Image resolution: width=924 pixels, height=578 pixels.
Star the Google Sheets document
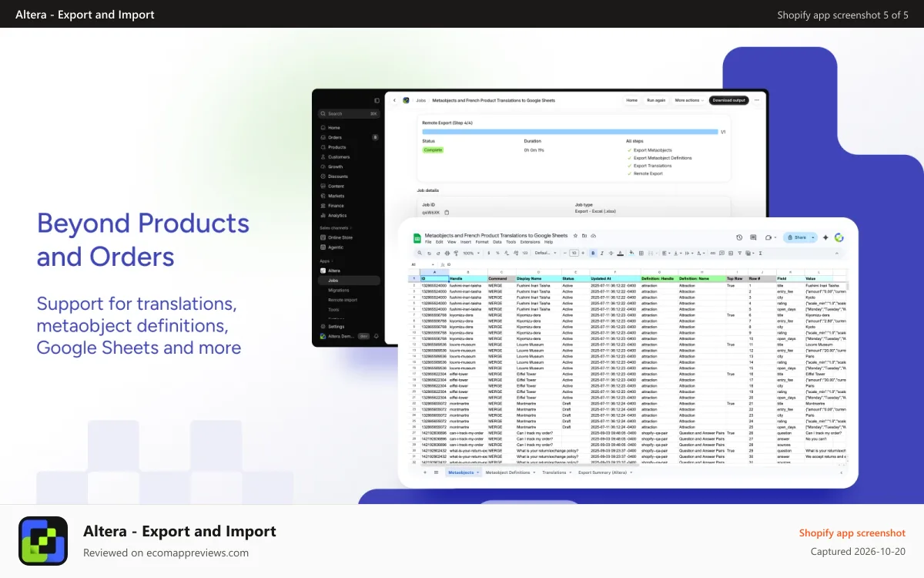575,236
